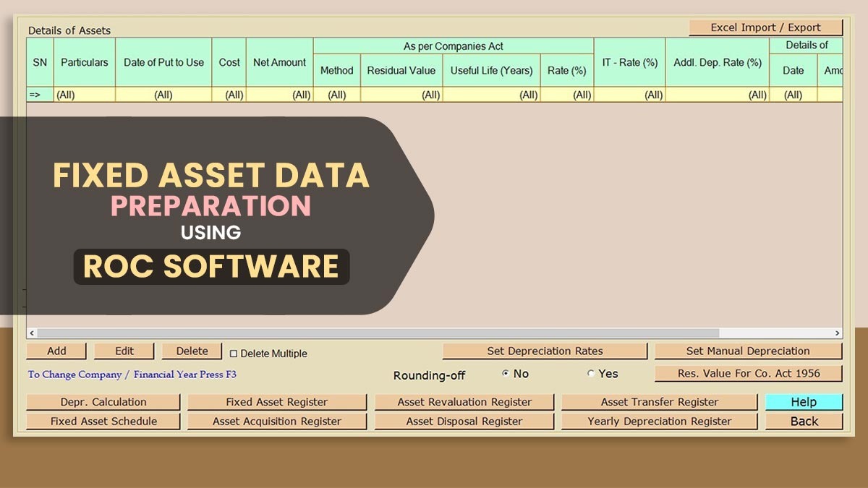Open the Asset Transfer Register
This screenshot has width=868, height=488.
pyautogui.click(x=660, y=402)
